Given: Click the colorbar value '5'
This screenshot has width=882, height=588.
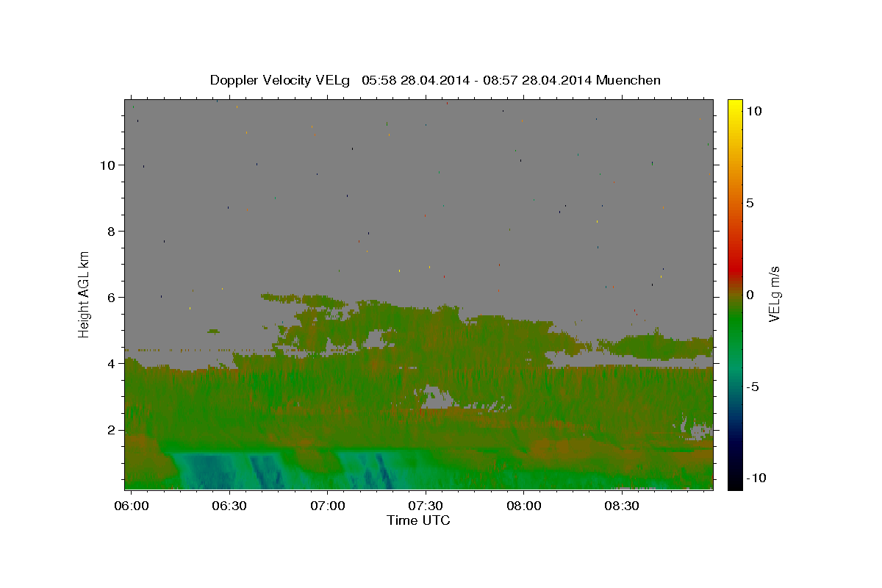Looking at the screenshot, I should point(750,203).
